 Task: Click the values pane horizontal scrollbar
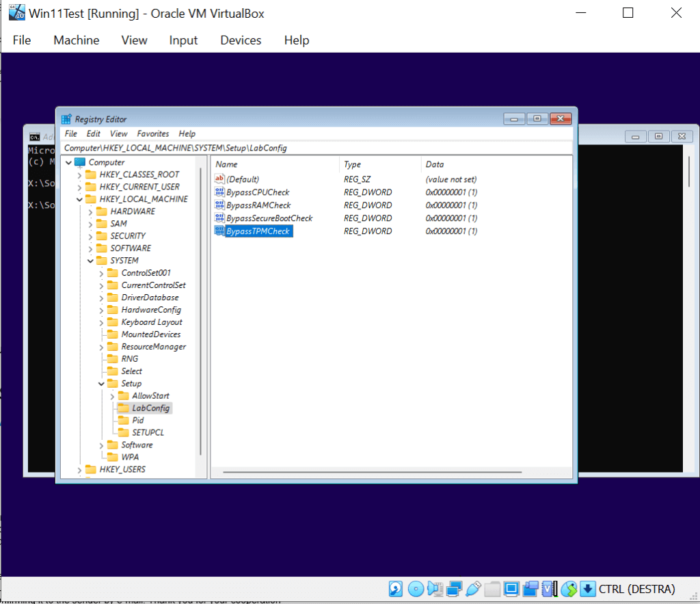[373, 472]
